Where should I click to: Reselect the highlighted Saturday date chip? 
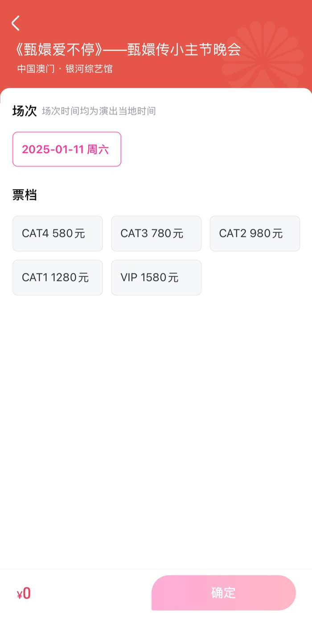(x=66, y=149)
